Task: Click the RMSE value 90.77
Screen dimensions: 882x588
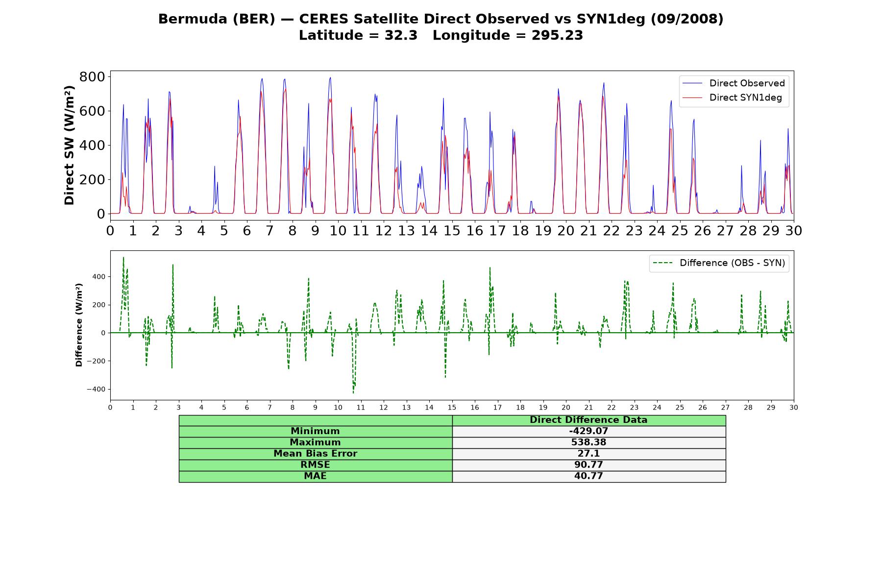Action: (588, 465)
